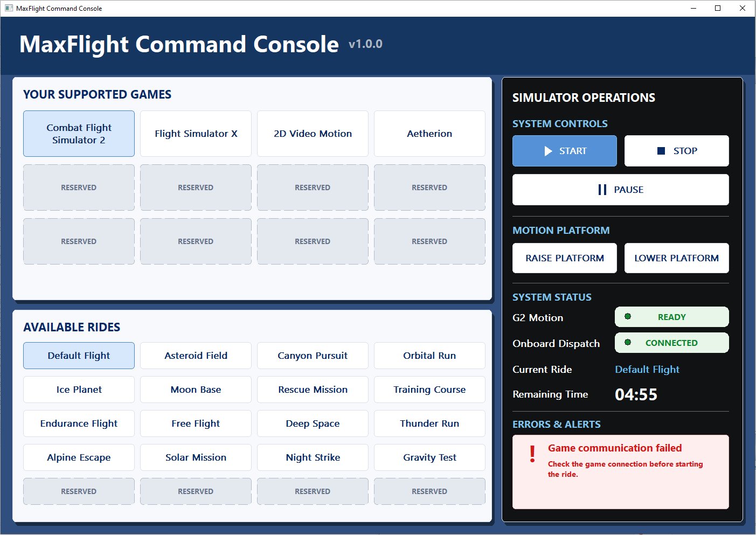Click the STOP button in System Controls

click(x=676, y=151)
